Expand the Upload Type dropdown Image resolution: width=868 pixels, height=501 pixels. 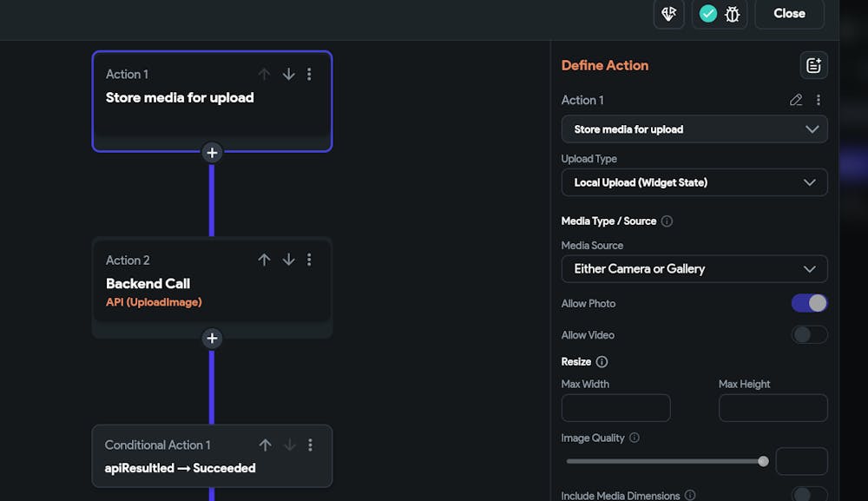click(x=694, y=182)
